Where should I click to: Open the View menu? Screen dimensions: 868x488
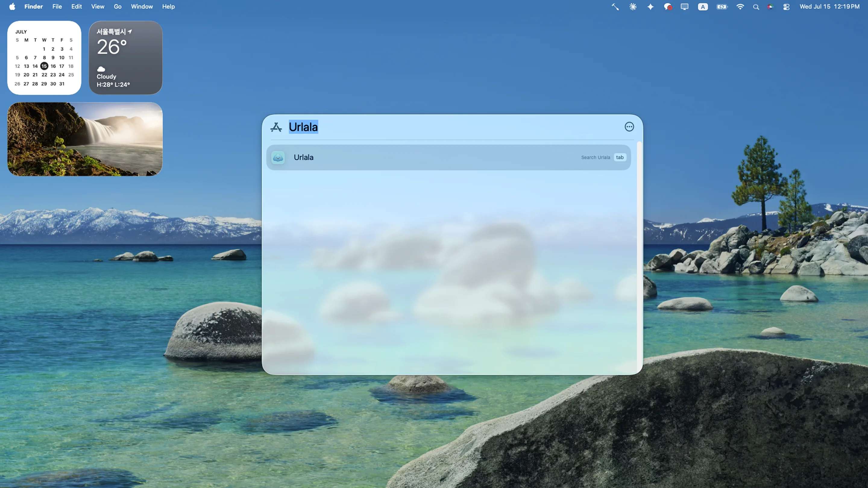(x=98, y=6)
